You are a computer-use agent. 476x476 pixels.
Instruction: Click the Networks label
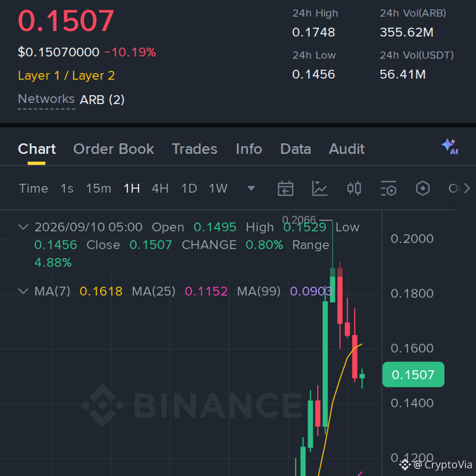click(46, 99)
